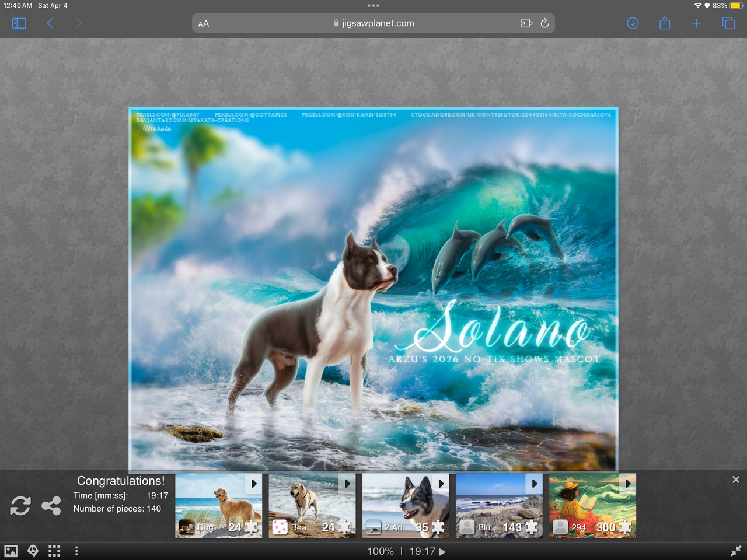Click the pink dotted avatar on Bea... puzzle
Viewport: 747px width, 560px height.
280,527
